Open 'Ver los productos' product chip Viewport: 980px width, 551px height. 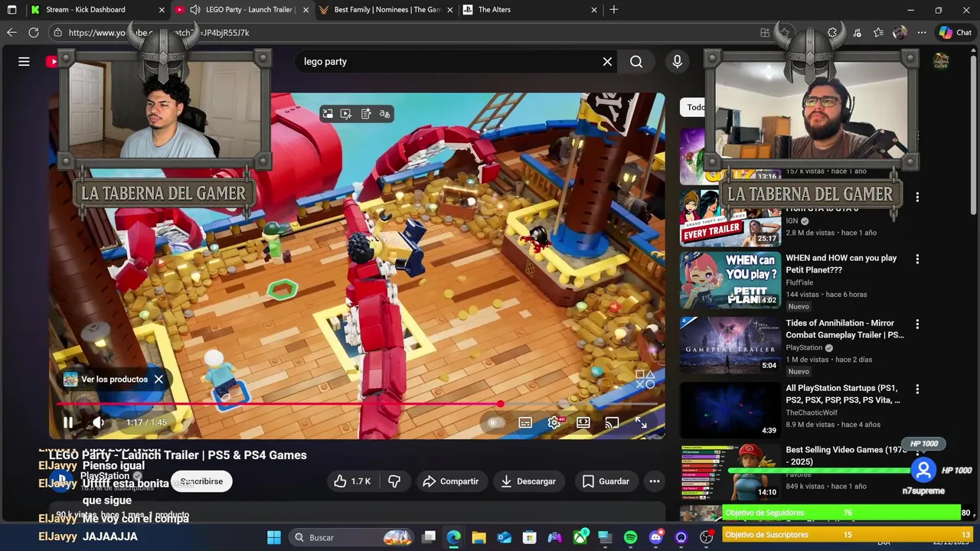click(x=106, y=380)
